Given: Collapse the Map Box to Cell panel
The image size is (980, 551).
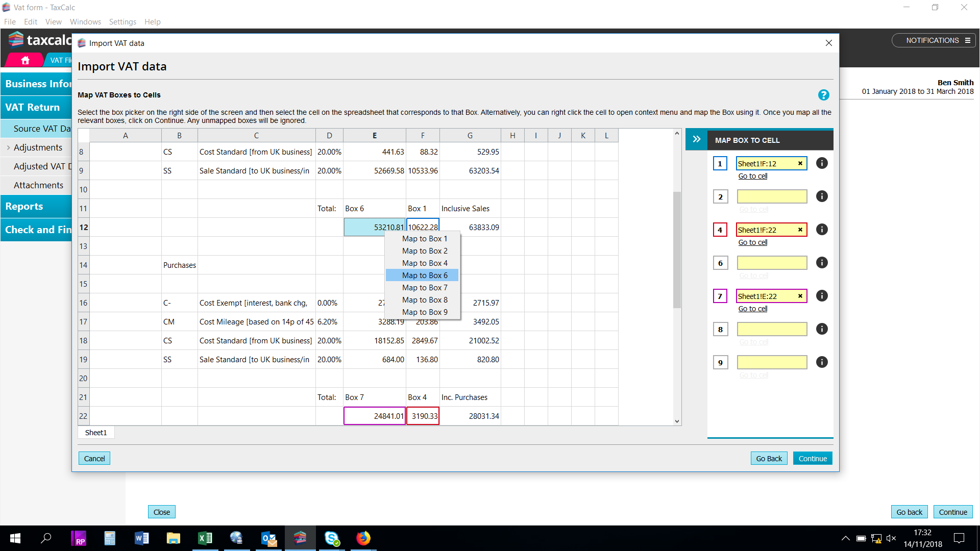Looking at the screenshot, I should 697,139.
